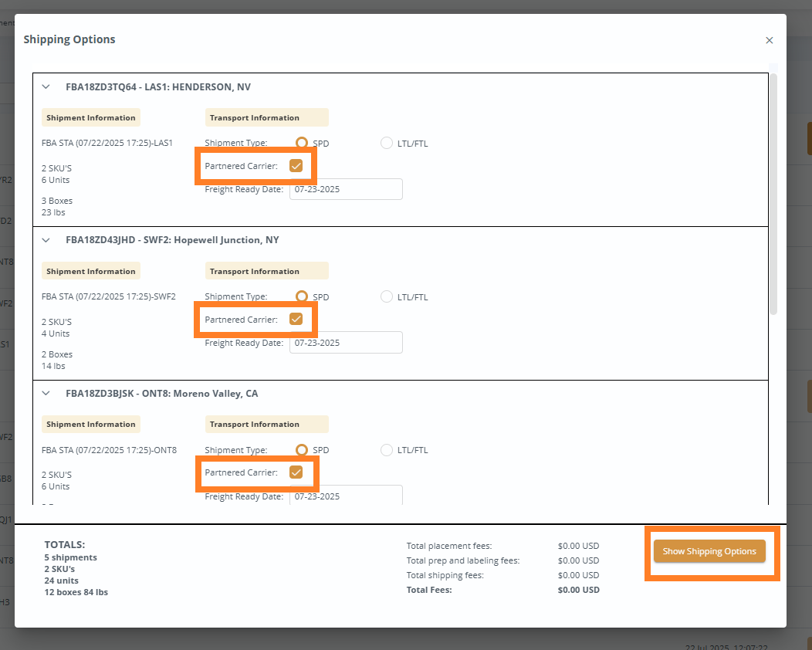This screenshot has height=650, width=812.
Task: Click Freight Ready Date field for ONT8
Action: coord(346,496)
